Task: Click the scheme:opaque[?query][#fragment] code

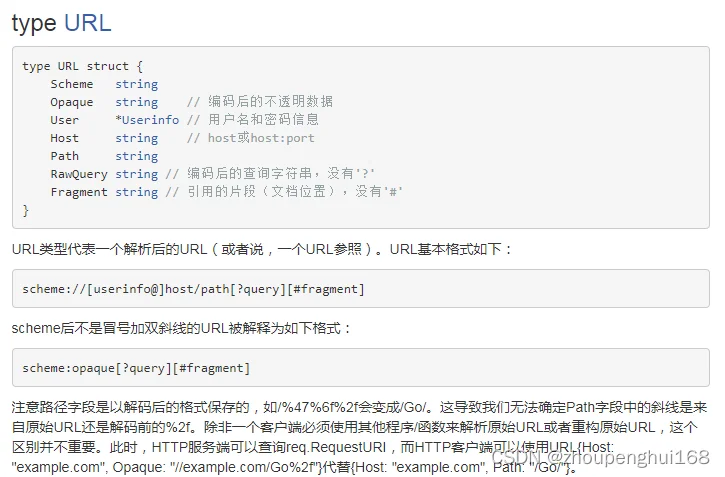Action: (x=136, y=368)
